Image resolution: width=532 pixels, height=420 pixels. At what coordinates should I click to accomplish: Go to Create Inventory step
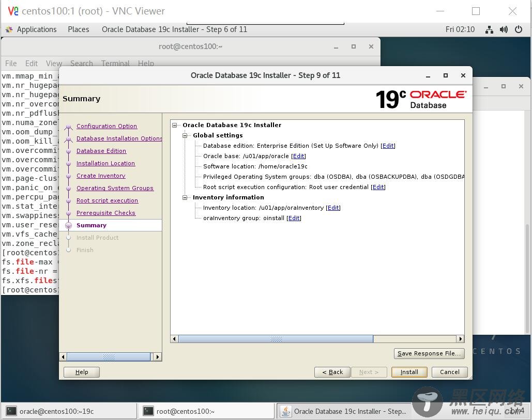click(101, 176)
